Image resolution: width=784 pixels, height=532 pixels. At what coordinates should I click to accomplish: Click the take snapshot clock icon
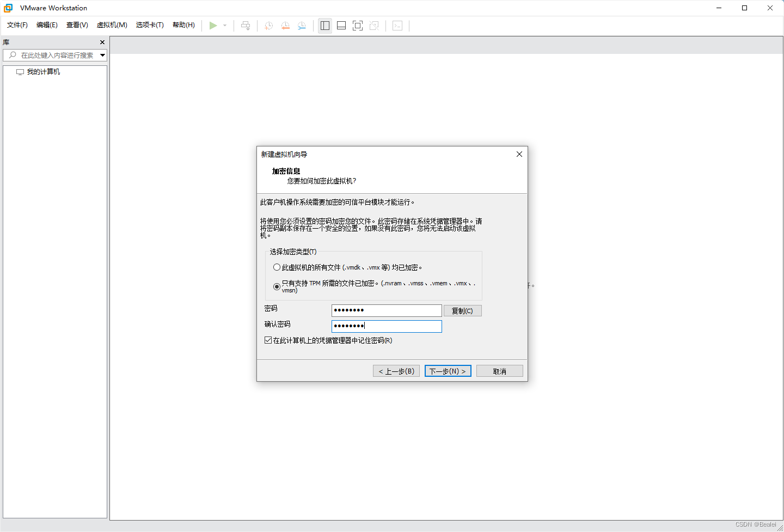pyautogui.click(x=269, y=26)
